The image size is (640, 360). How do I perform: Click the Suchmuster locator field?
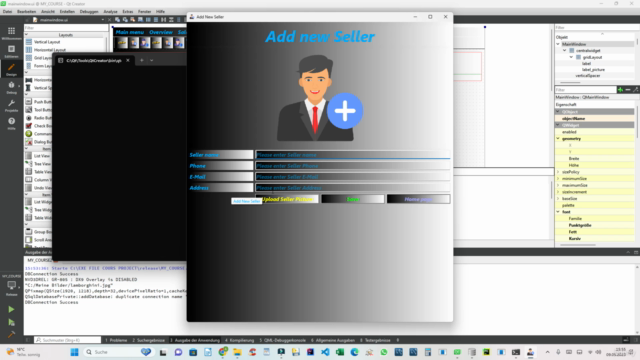click(x=67, y=340)
